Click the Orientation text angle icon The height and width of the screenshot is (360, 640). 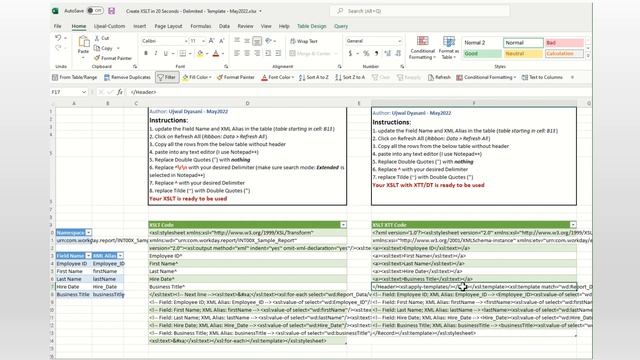coord(268,41)
